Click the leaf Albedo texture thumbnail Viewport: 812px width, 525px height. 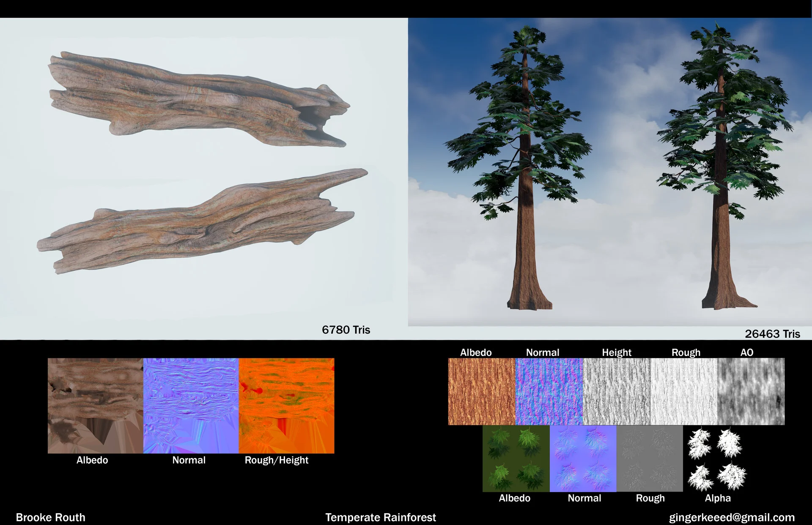(516, 459)
